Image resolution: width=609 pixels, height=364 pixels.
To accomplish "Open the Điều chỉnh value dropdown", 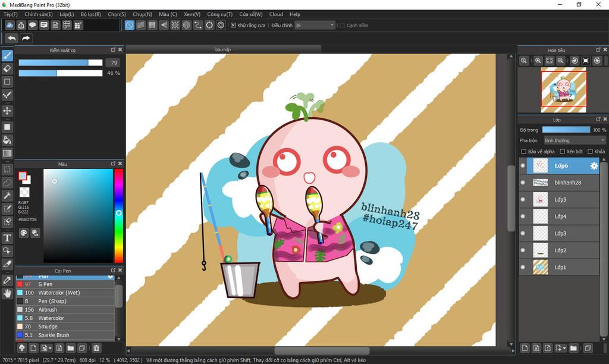I will tap(315, 25).
